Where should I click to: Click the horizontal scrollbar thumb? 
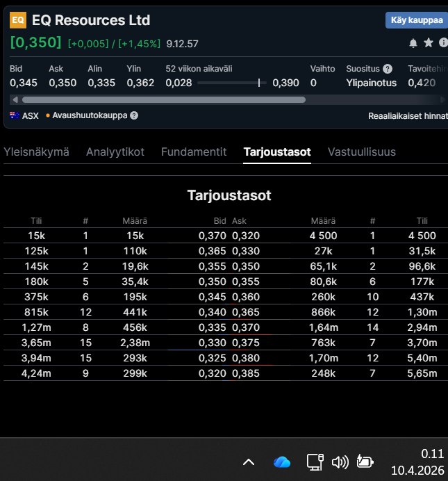[x=164, y=99]
